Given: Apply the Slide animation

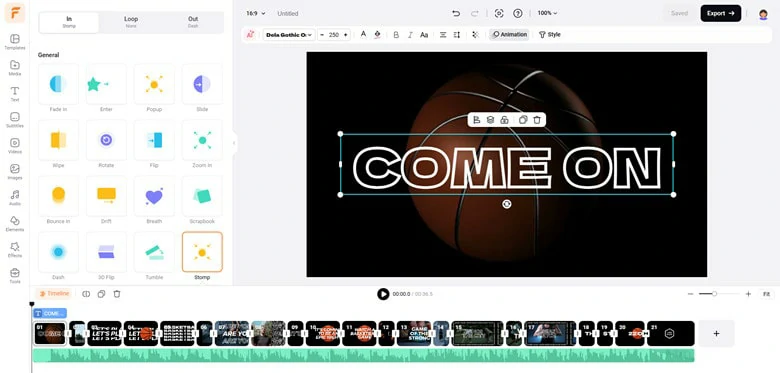Looking at the screenshot, I should [202, 84].
